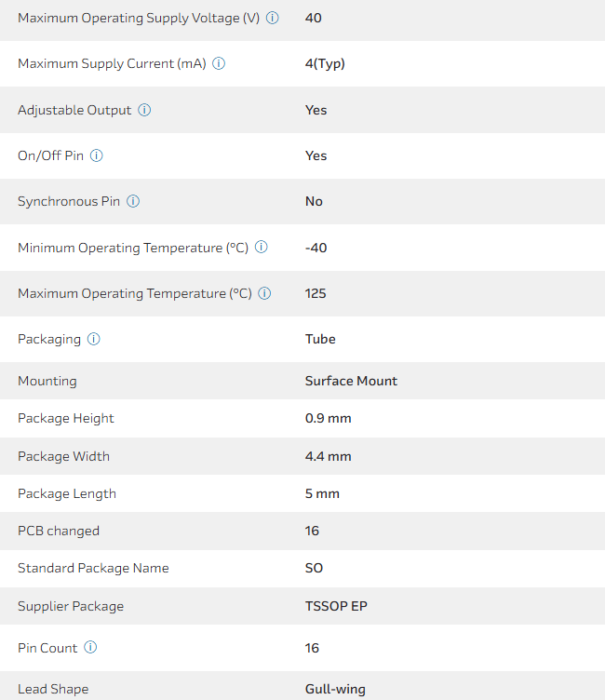This screenshot has height=700, width=605.
Task: Click info icon beside Maximum Operating Supply Voltage
Action: [x=273, y=18]
